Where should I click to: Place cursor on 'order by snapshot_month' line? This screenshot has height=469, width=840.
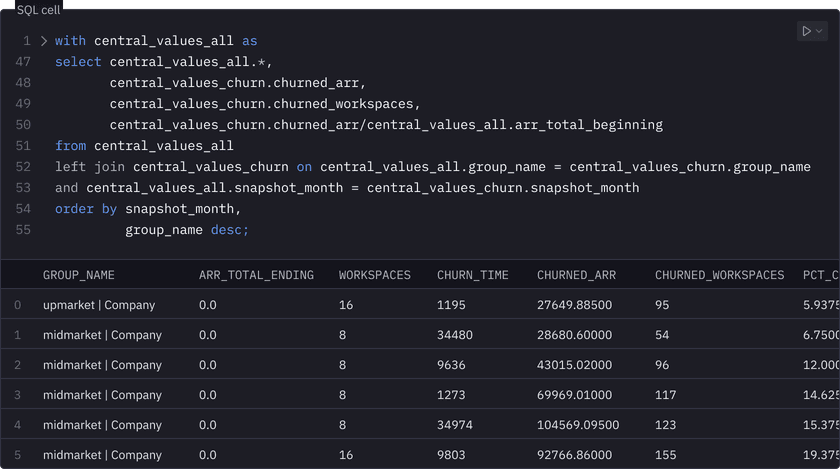point(148,209)
